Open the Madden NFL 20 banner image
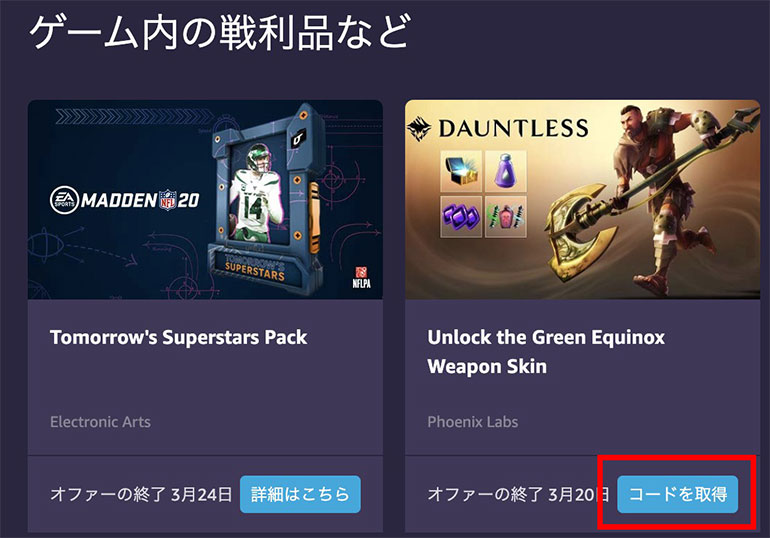 [x=205, y=200]
